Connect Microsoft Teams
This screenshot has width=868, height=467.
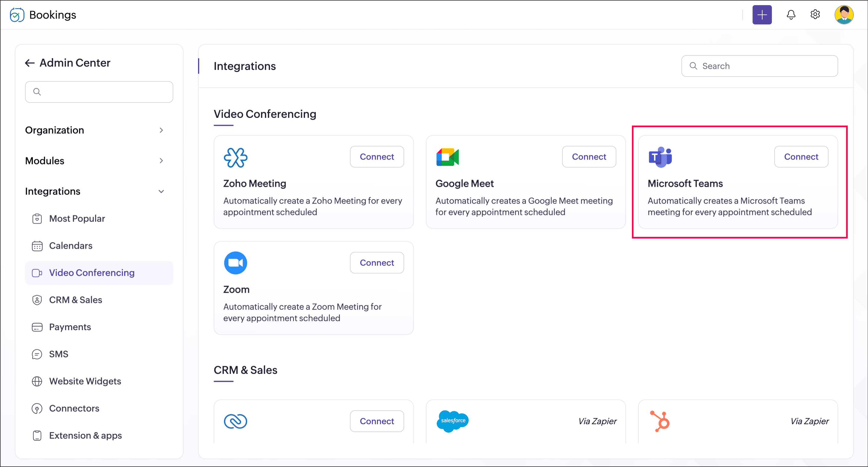pyautogui.click(x=800, y=157)
